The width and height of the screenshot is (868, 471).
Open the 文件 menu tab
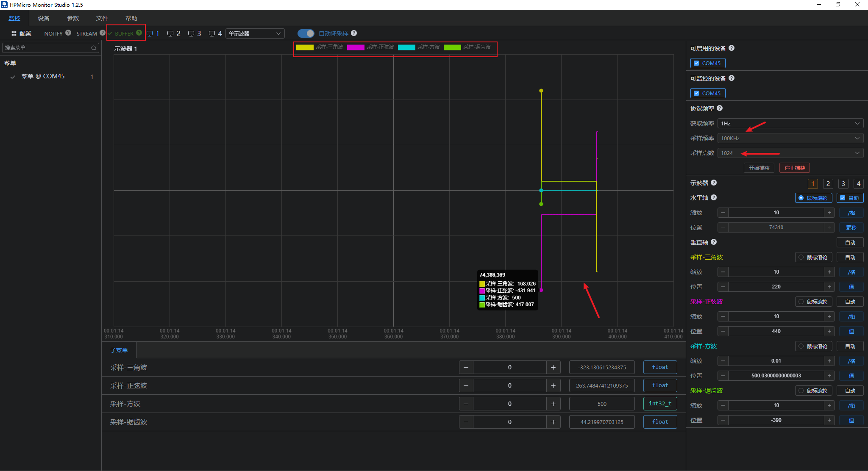102,18
